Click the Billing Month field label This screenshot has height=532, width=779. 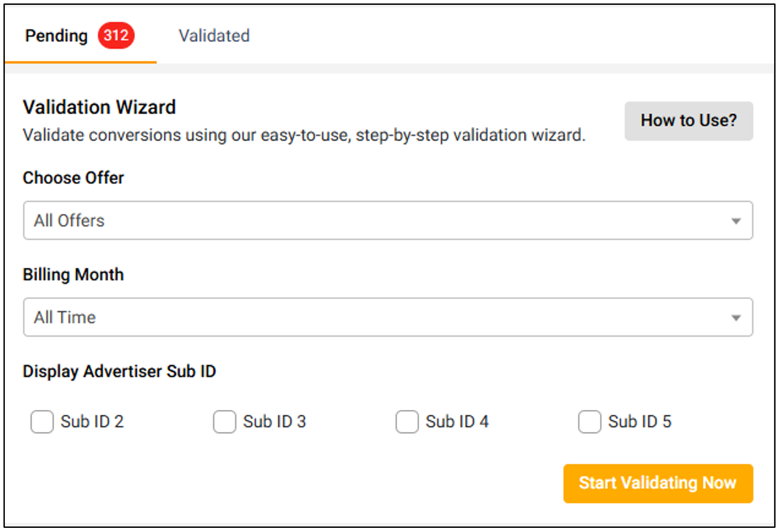pyautogui.click(x=73, y=275)
